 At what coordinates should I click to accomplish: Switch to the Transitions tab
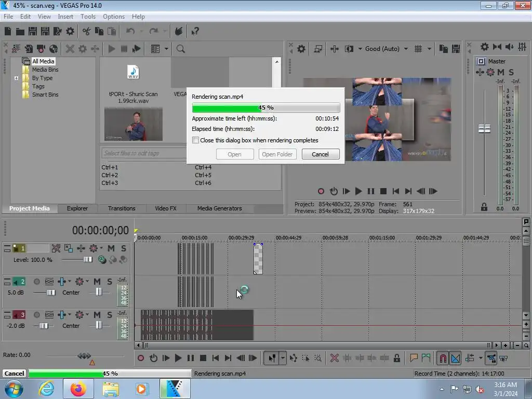pyautogui.click(x=122, y=208)
